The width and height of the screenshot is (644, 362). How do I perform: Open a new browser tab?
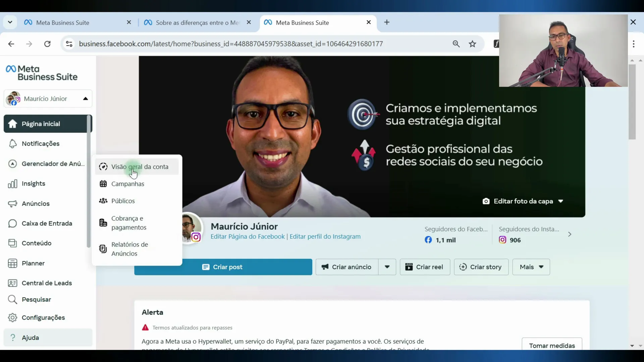click(387, 22)
